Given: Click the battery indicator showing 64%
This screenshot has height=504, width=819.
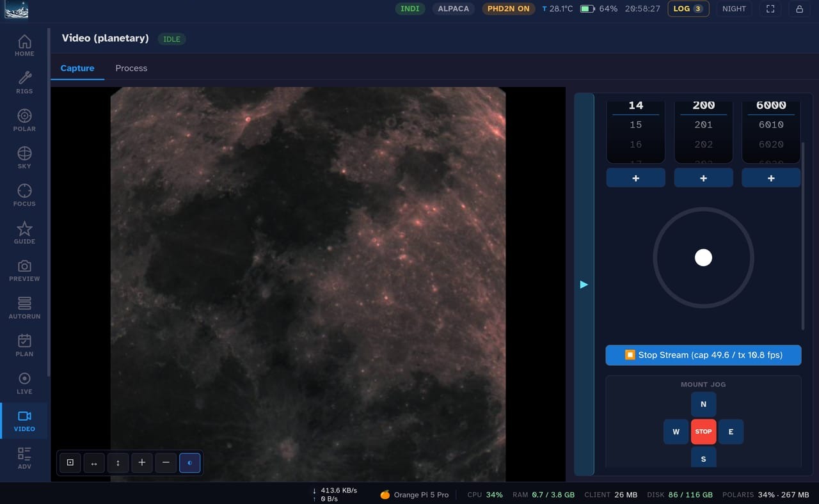Looking at the screenshot, I should [599, 9].
